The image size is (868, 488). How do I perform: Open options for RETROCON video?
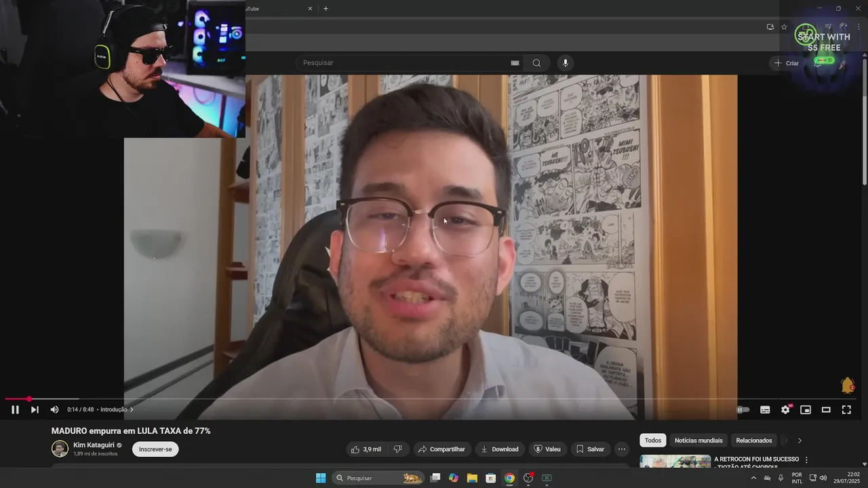point(806,460)
